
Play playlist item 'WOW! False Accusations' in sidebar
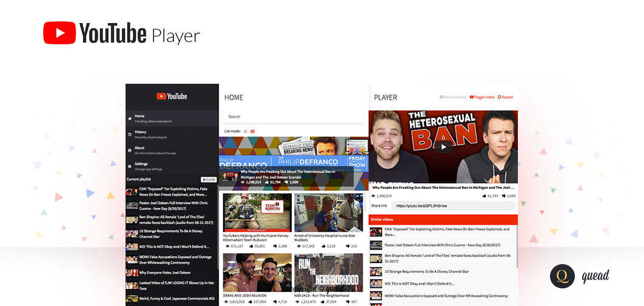[x=171, y=259]
